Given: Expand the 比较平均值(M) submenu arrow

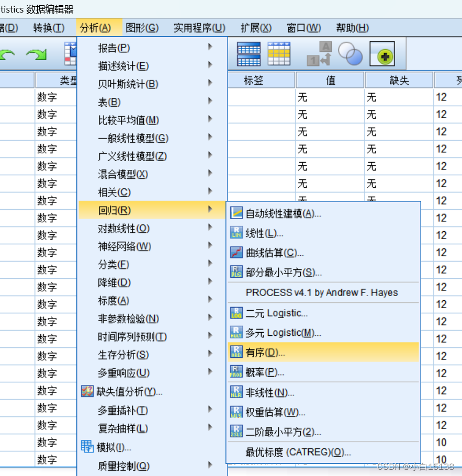Looking at the screenshot, I should [x=210, y=119].
